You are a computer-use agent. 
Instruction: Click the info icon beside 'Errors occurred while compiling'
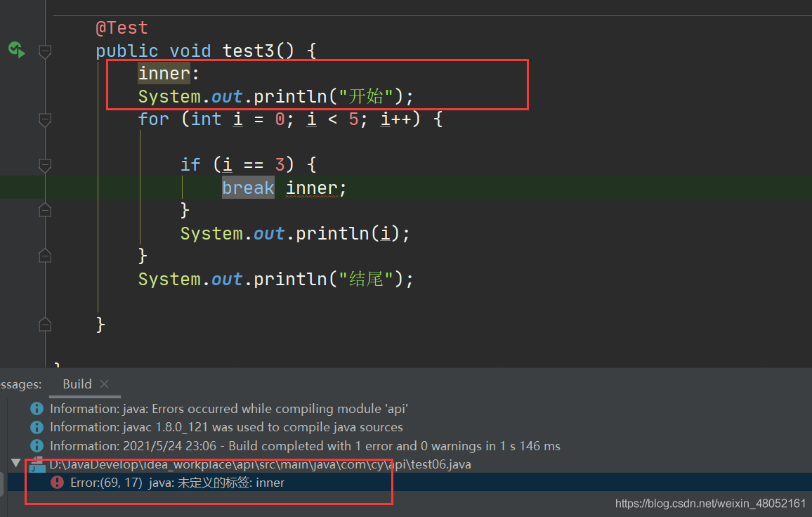pos(37,409)
